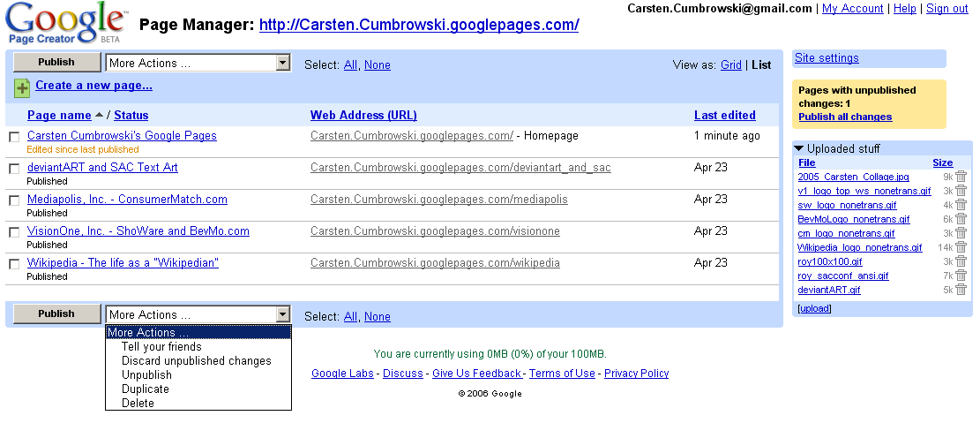Tick checkbox for deviantART and SAC Text Art
Viewport: 980px width, 423px height.
(x=14, y=169)
